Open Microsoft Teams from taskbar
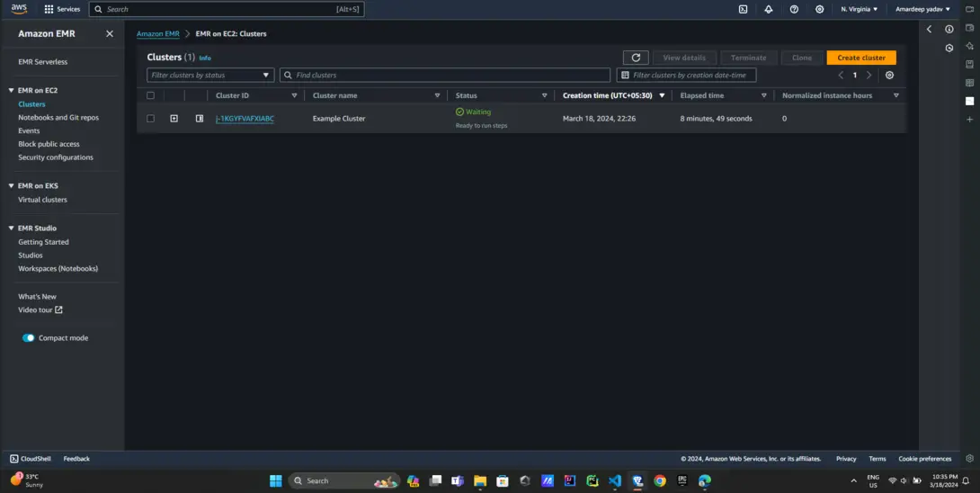The image size is (980, 493). click(458, 480)
